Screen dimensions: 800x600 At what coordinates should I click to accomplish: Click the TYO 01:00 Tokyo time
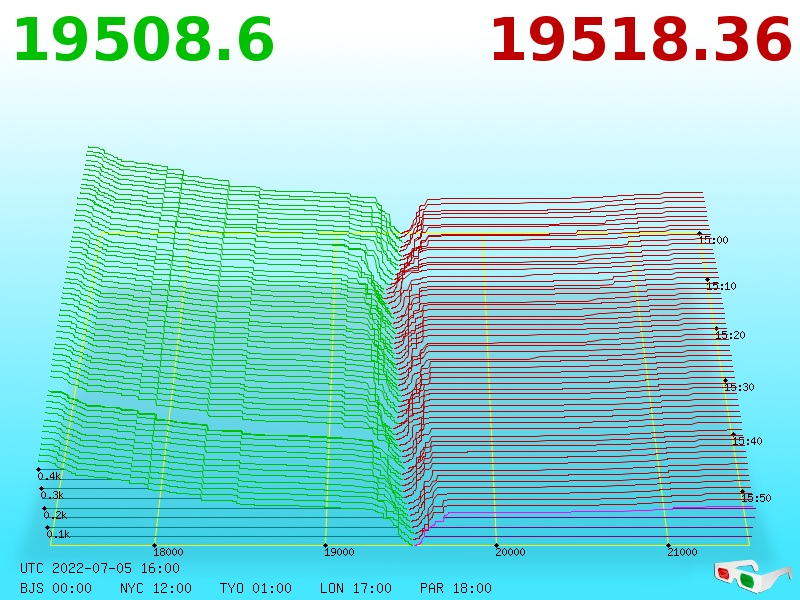pyautogui.click(x=256, y=588)
